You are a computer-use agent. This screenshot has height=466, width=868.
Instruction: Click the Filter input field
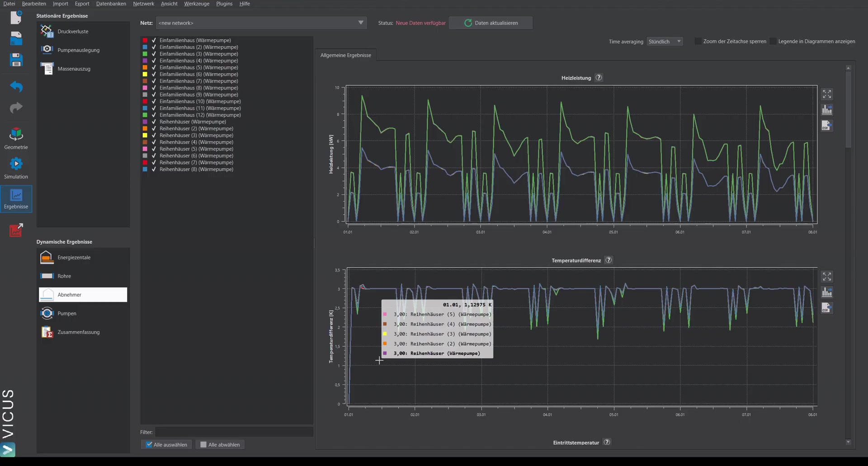[234, 432]
